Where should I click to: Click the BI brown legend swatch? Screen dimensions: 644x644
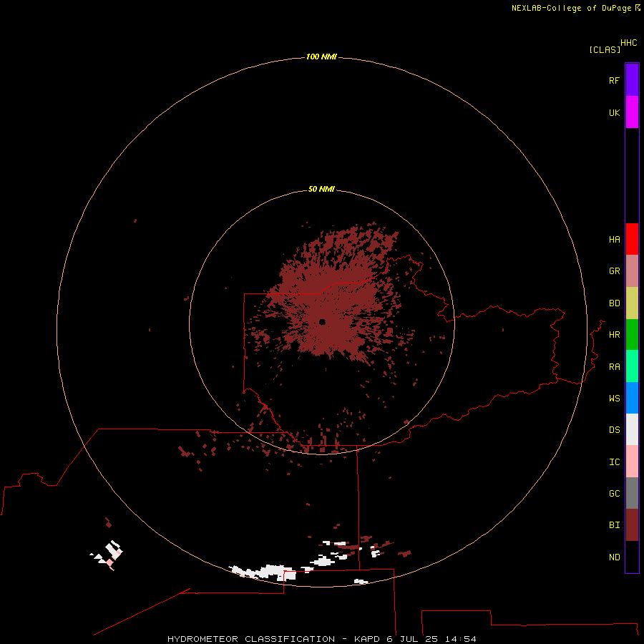coord(632,525)
